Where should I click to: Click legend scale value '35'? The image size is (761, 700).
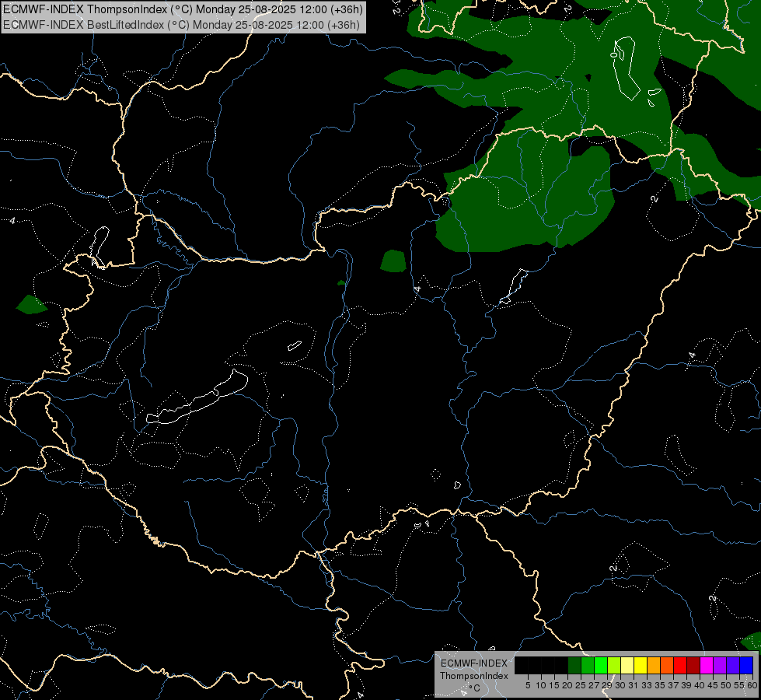(660, 685)
